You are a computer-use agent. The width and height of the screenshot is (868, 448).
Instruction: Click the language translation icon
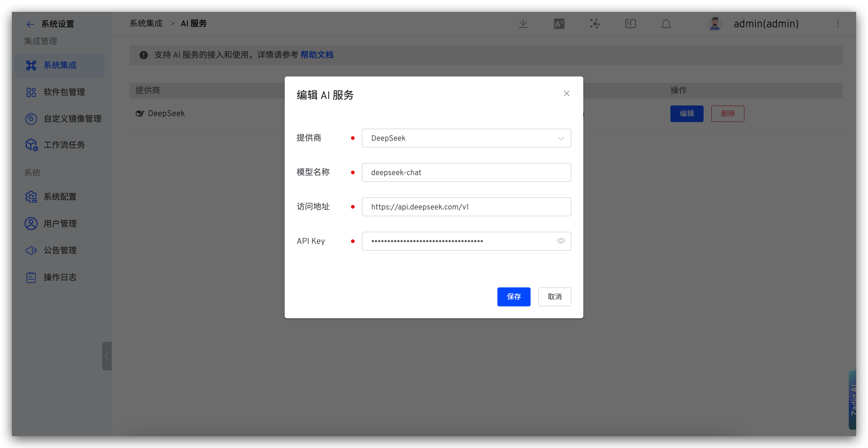[x=559, y=24]
